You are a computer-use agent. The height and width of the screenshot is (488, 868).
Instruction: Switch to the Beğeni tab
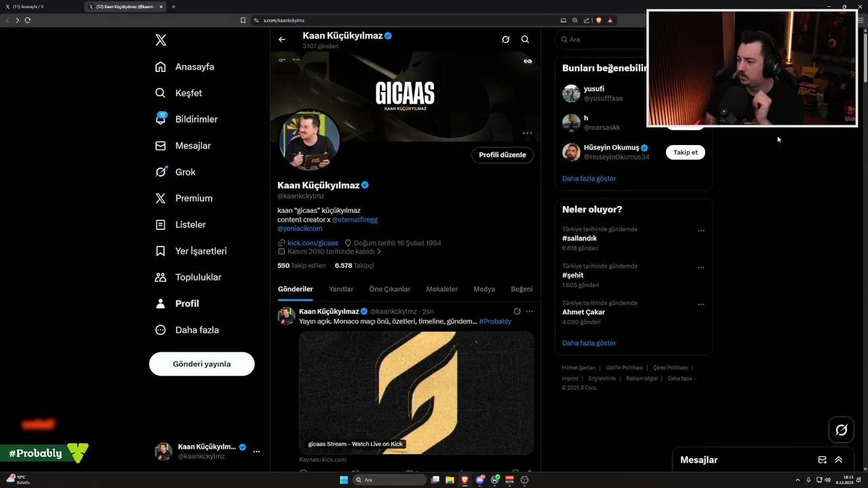click(521, 289)
